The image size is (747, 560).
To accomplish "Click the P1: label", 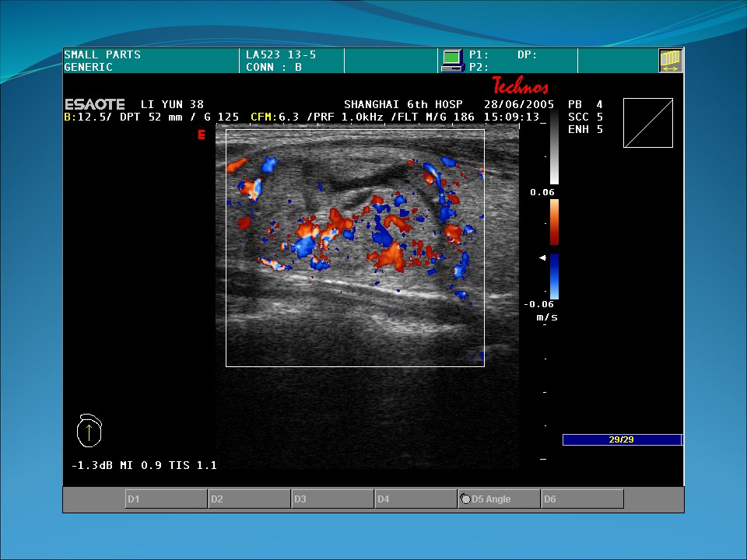I will [x=479, y=54].
